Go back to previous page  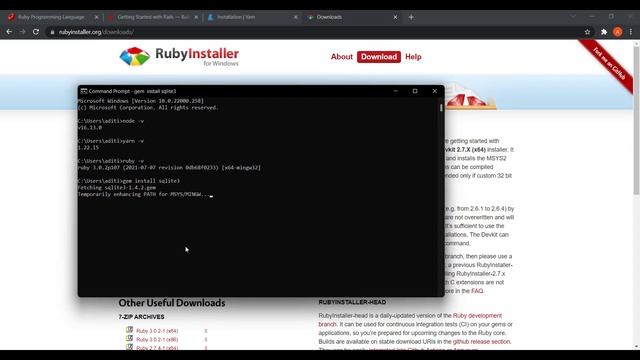(9, 32)
